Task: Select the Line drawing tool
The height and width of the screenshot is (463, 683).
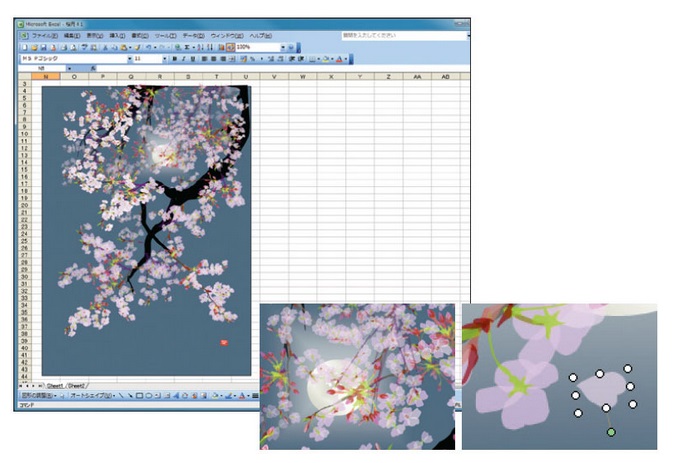Action: [120, 395]
